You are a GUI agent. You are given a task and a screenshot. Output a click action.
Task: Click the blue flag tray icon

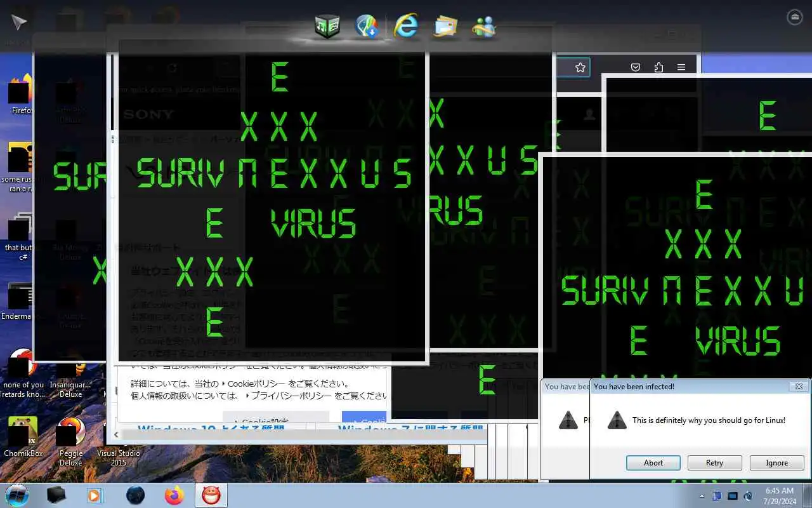(x=717, y=495)
